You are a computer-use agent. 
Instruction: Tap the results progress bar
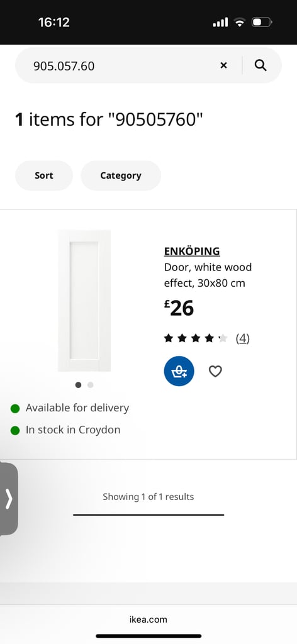pos(148,514)
